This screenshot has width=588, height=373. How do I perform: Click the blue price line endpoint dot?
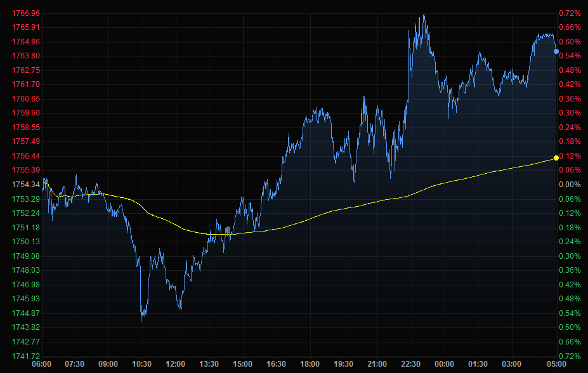point(556,51)
